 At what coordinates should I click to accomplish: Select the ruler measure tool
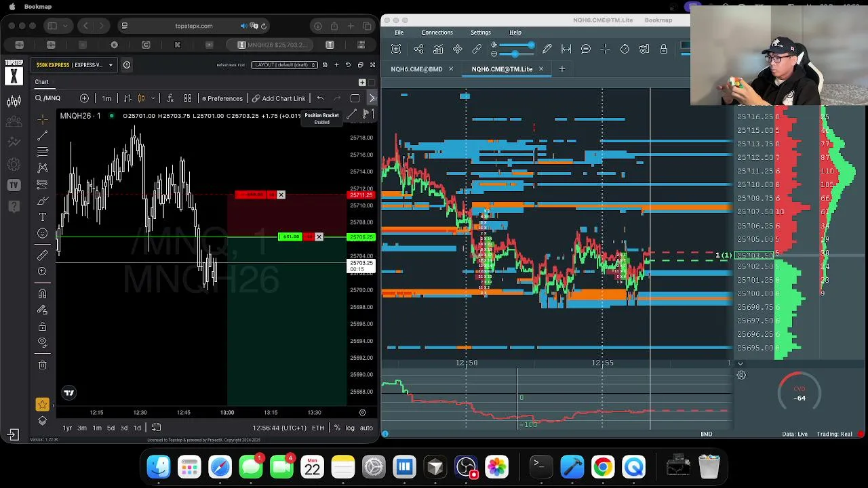point(42,255)
